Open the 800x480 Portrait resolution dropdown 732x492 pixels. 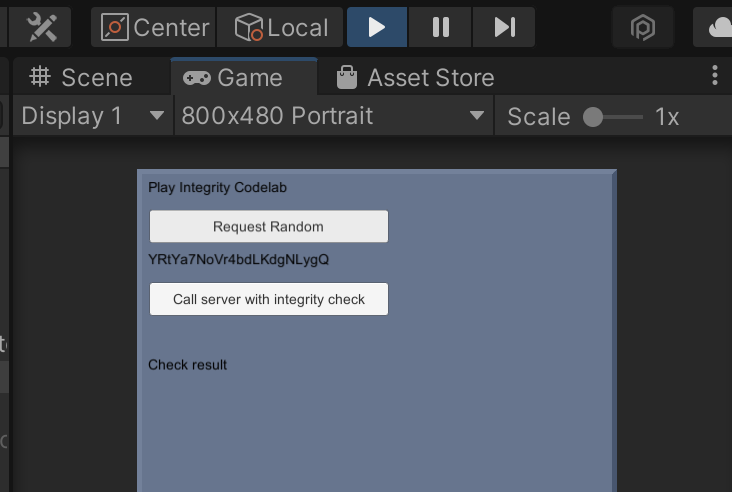click(332, 116)
